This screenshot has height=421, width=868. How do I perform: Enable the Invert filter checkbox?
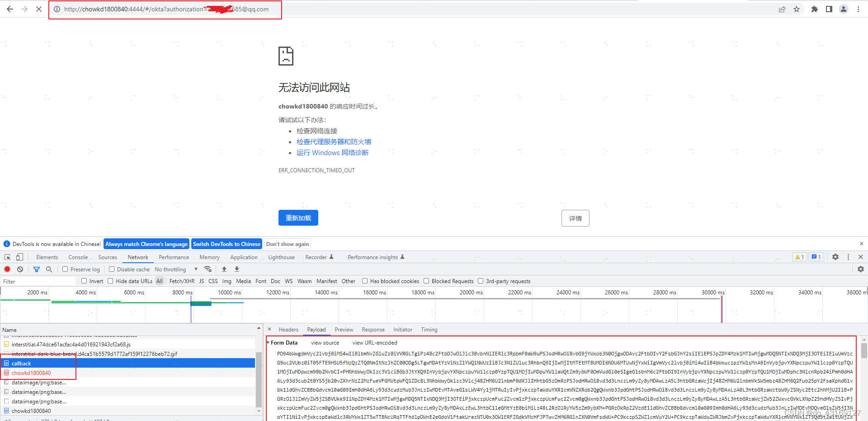pos(84,281)
